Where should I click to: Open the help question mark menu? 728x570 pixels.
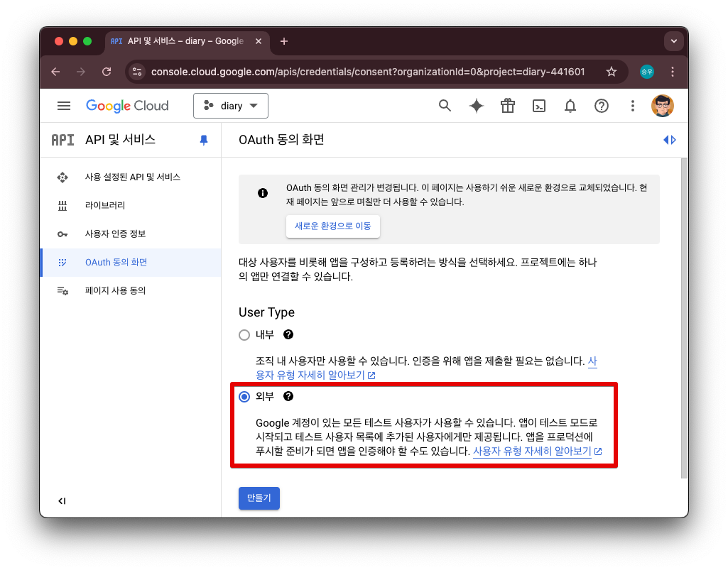602,106
